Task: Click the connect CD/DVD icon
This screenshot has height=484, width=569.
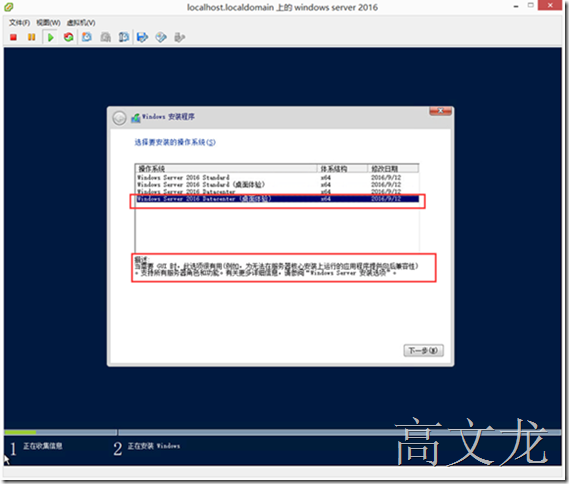Action: (161, 37)
